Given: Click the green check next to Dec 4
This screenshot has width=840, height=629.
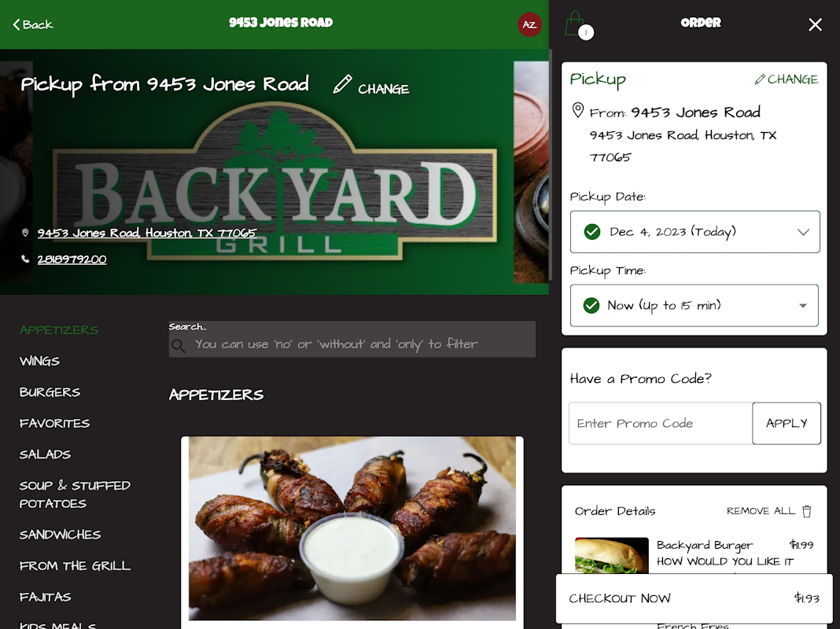Looking at the screenshot, I should tap(592, 232).
